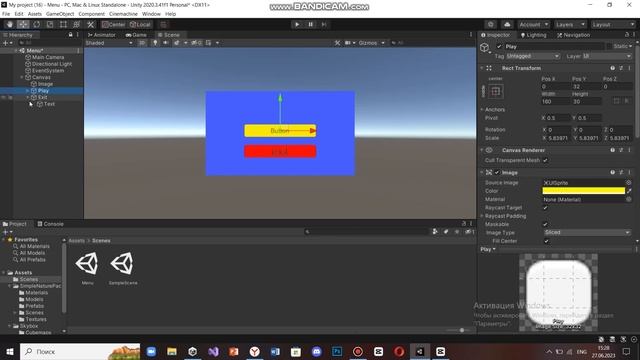Open the cloud services icon

point(507,24)
